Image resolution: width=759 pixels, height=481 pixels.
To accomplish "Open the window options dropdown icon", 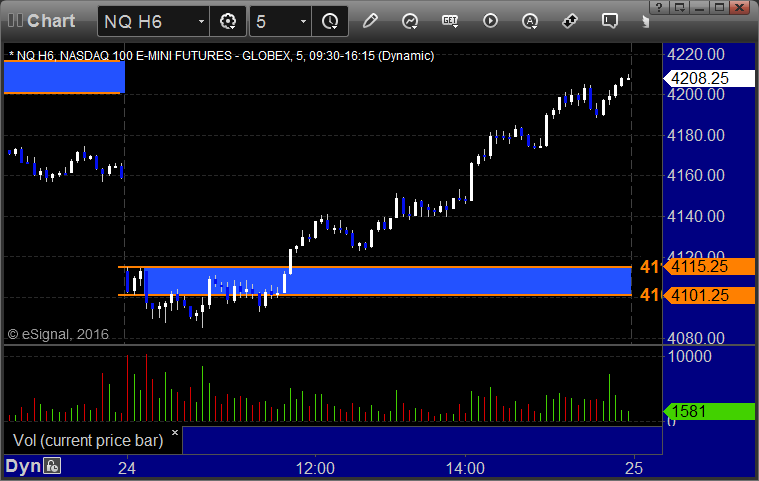I will (680, 7).
